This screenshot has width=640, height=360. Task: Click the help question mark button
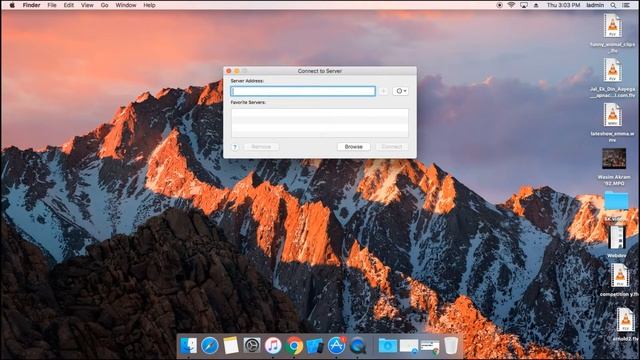(235, 147)
